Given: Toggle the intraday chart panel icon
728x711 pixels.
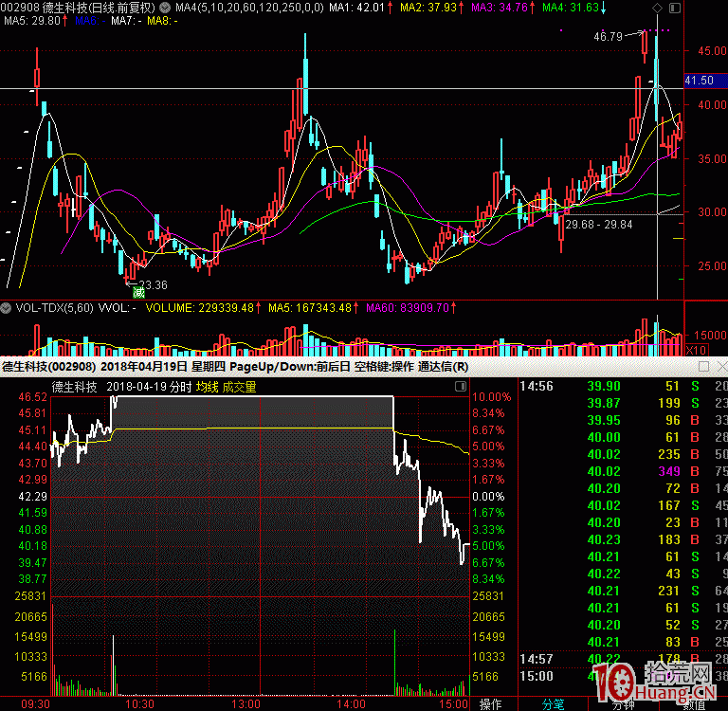Looking at the screenshot, I should coord(460,387).
